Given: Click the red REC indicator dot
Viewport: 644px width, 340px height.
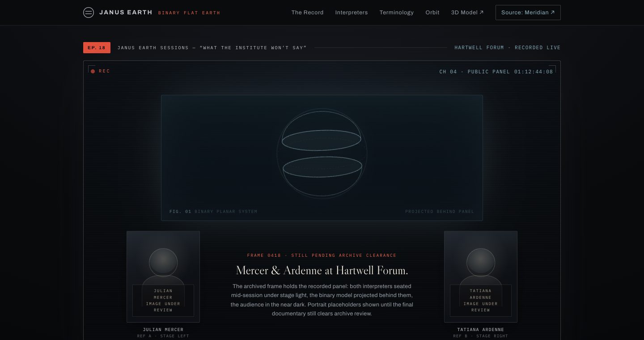Looking at the screenshot, I should (x=93, y=71).
